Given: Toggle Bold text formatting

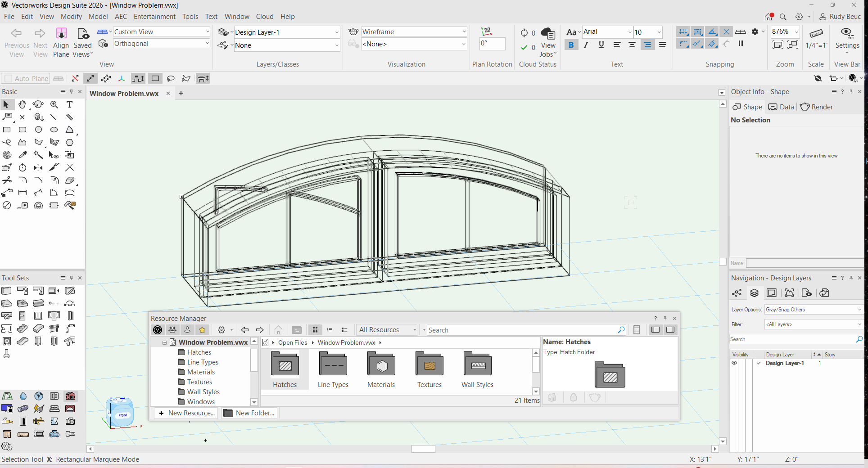Looking at the screenshot, I should [x=571, y=45].
